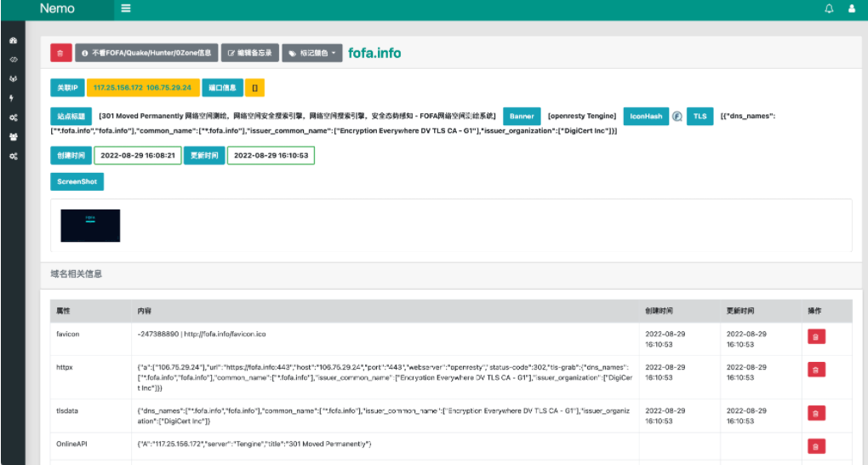Screen dimensions: 868x465
Task: Click updated timestamp 2022-08-29 16:10:53 box
Action: tap(271, 155)
